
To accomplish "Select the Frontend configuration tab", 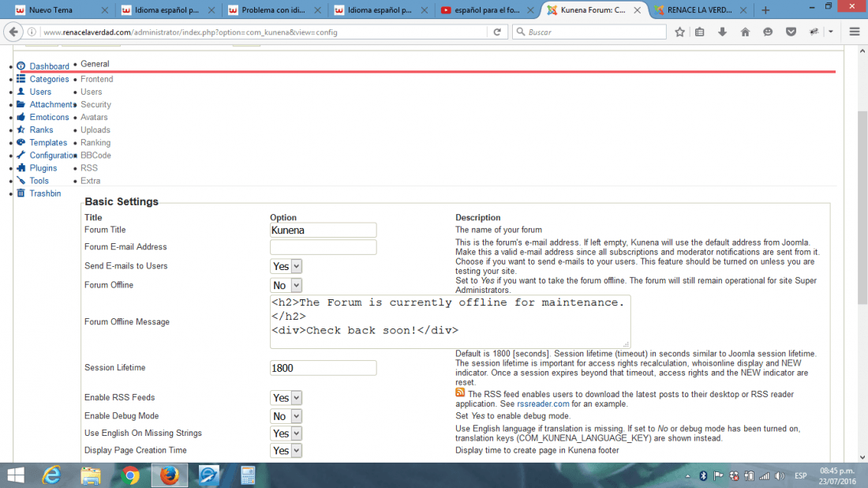I will click(x=97, y=79).
